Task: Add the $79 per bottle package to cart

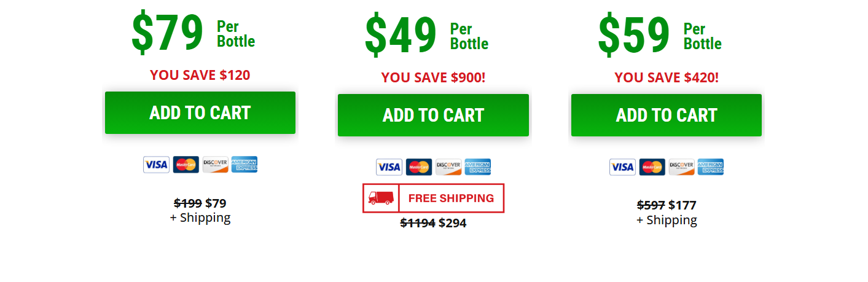Action: point(200,113)
